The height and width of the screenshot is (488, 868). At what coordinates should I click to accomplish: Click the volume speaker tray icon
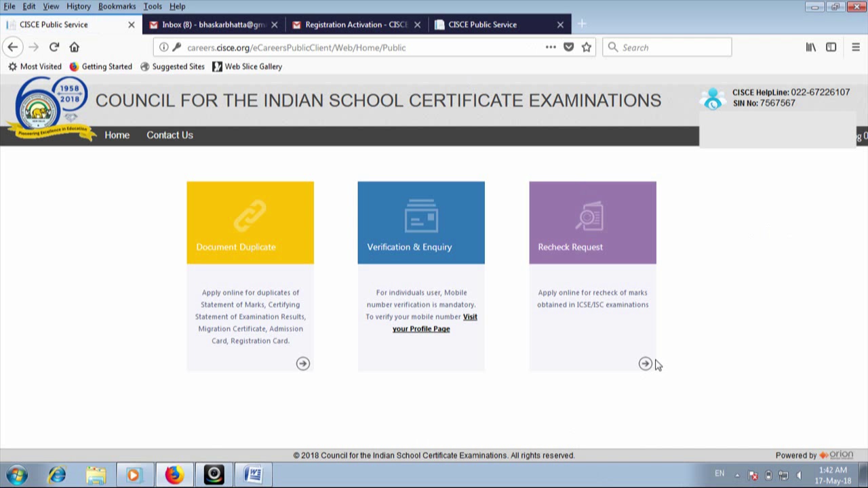coord(800,475)
